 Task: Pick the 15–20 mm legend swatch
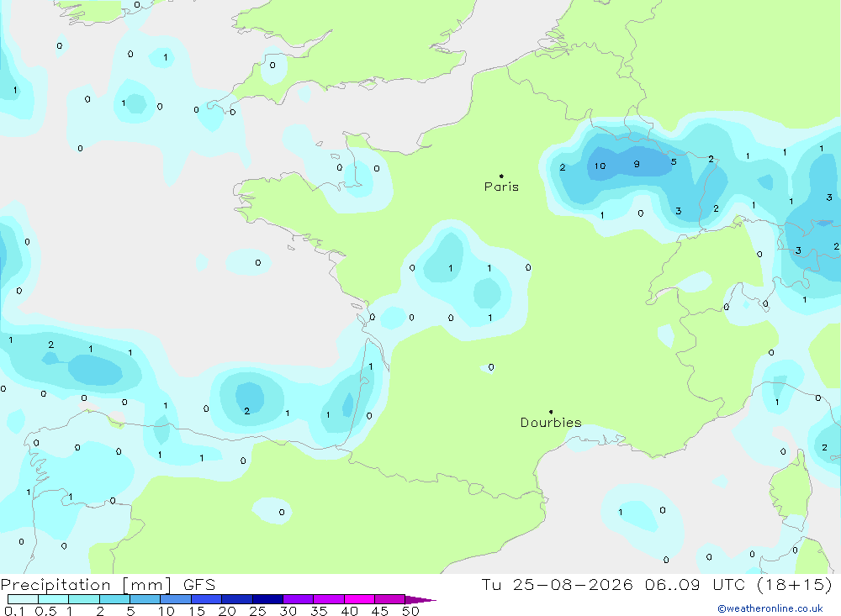[x=207, y=599]
